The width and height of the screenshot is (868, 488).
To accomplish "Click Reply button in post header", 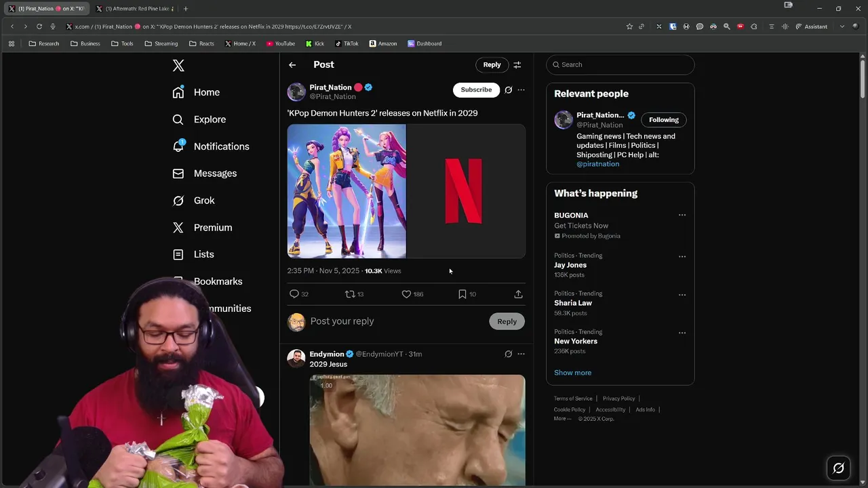I will pos(492,65).
